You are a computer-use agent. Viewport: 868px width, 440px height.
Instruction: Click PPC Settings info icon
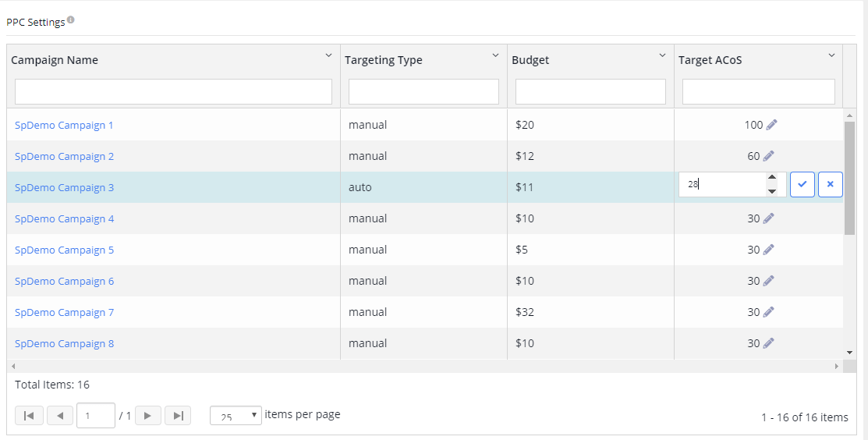pos(71,20)
